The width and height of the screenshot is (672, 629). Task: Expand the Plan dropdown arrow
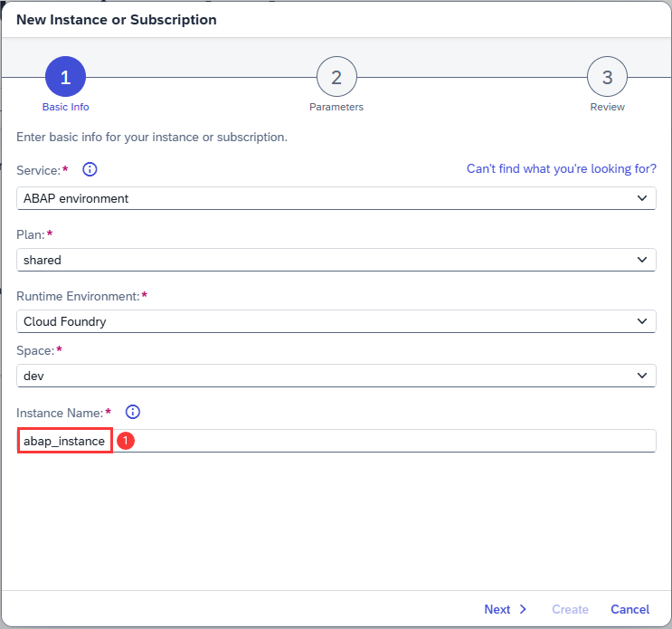tap(641, 260)
